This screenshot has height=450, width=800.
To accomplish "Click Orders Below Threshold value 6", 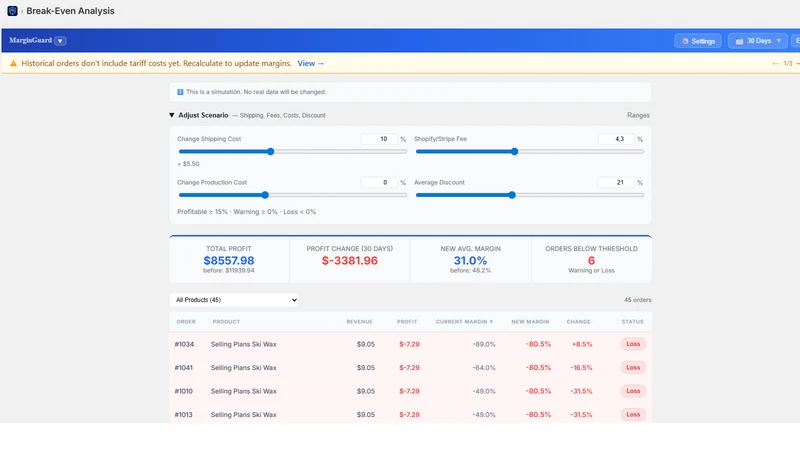I will 591,261.
